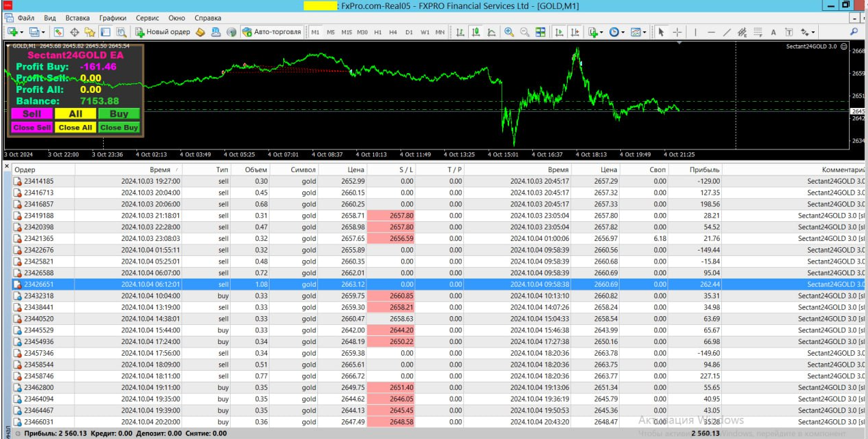Click the Close Sell button
Image resolution: width=868 pixels, height=439 pixels.
[31, 127]
